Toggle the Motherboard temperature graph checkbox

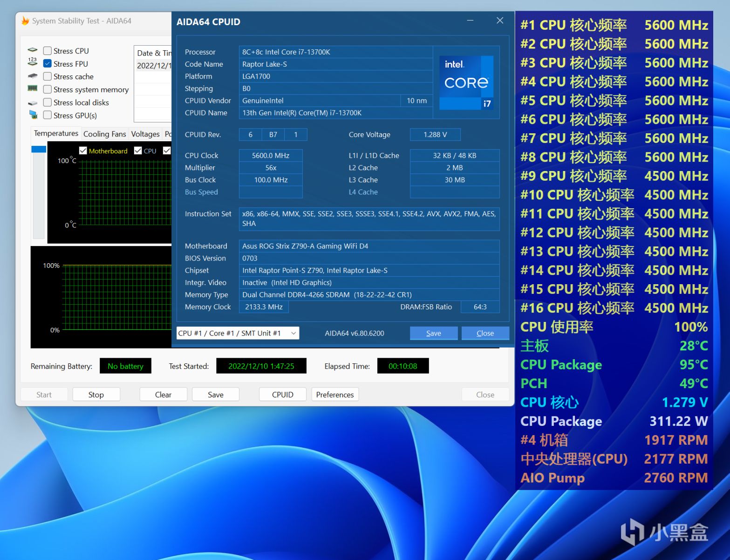click(x=83, y=150)
